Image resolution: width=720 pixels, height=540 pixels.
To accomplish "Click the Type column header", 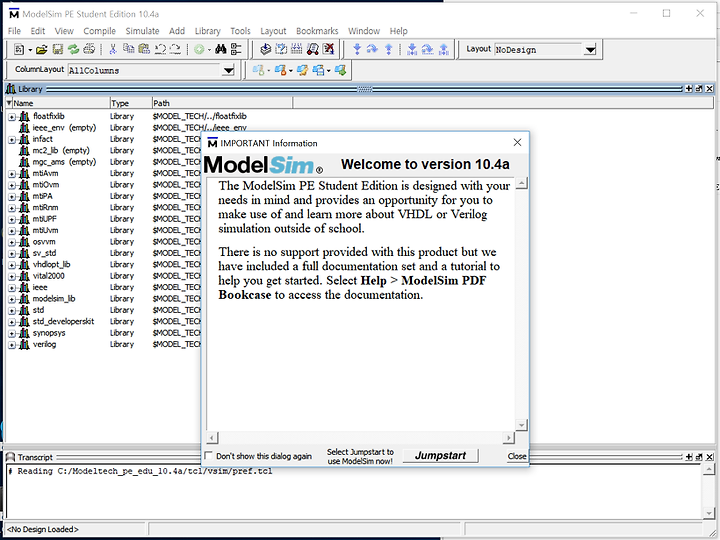I will [130, 103].
